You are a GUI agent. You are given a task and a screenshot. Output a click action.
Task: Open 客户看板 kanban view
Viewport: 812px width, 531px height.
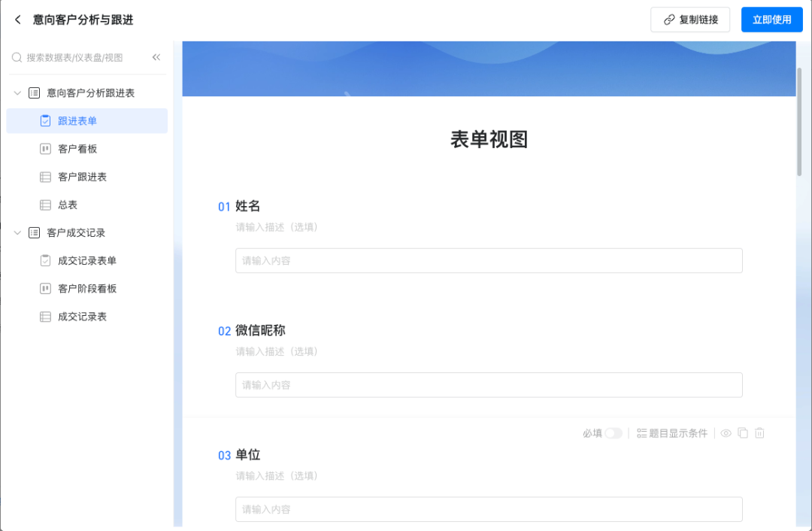[77, 149]
